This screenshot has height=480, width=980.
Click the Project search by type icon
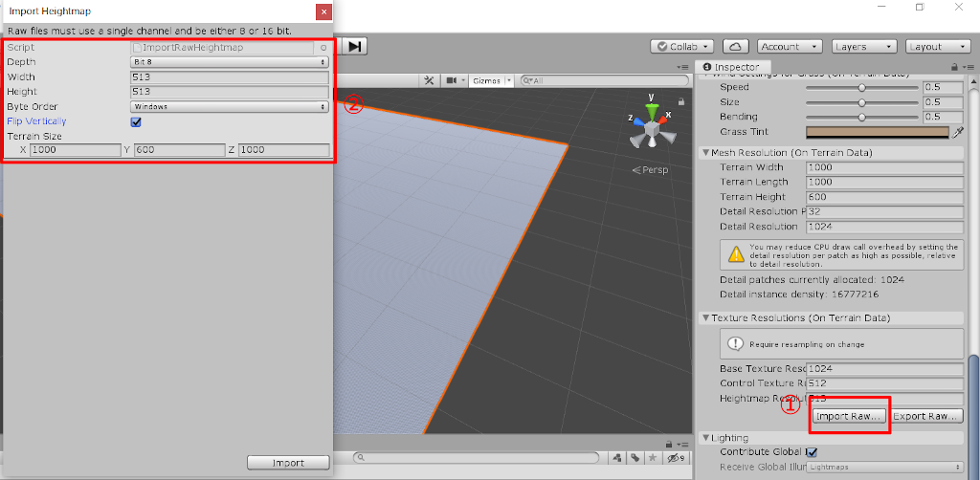pos(617,457)
